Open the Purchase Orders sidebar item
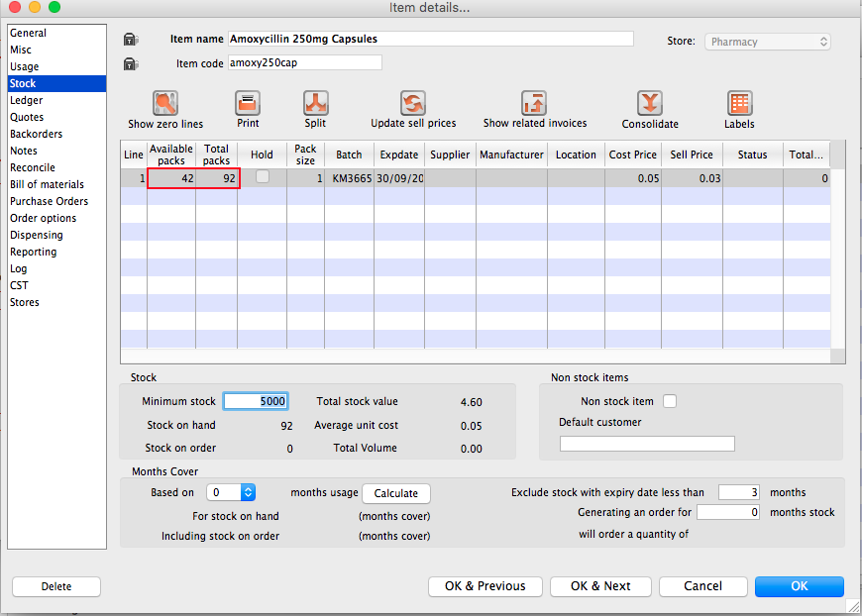This screenshot has height=616, width=862. [49, 202]
